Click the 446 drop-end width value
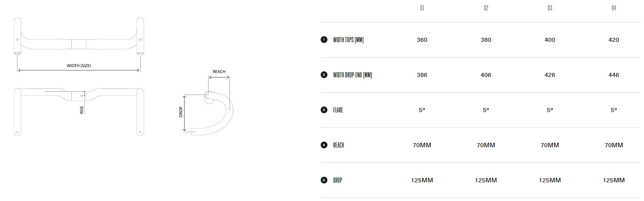Viewport: 644px width, 201px height. click(614, 75)
